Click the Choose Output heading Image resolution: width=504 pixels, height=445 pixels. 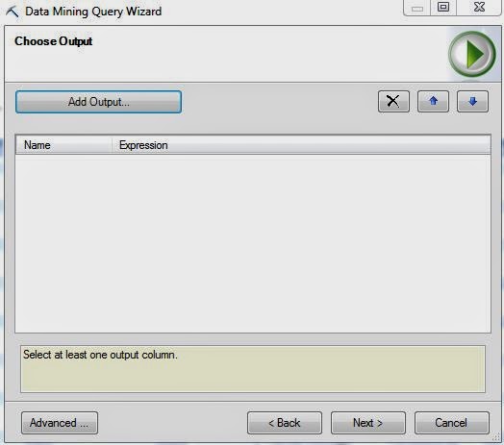[x=53, y=41]
